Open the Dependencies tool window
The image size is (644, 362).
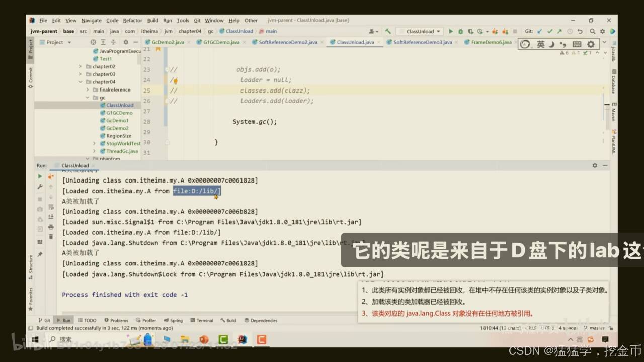click(261, 320)
